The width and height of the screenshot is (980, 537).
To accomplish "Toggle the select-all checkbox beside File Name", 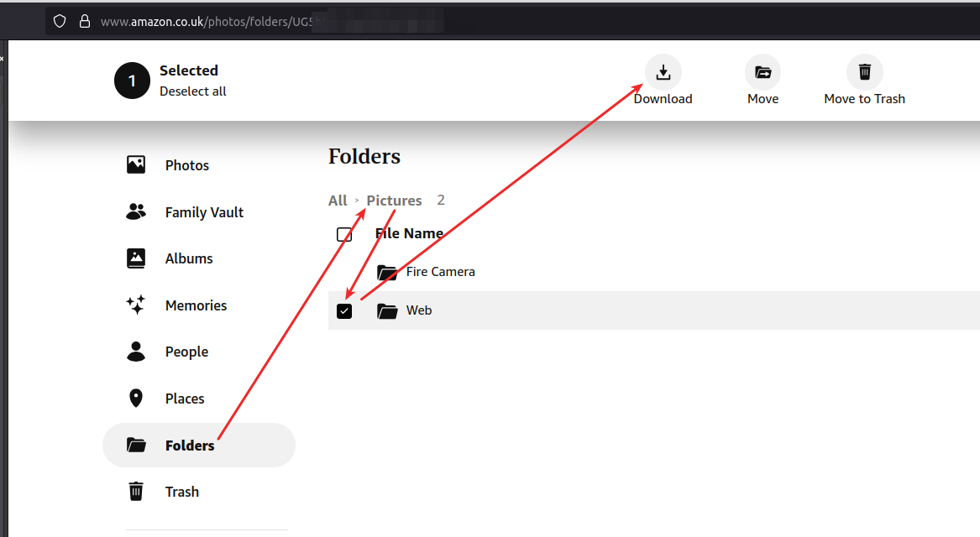I will [343, 235].
